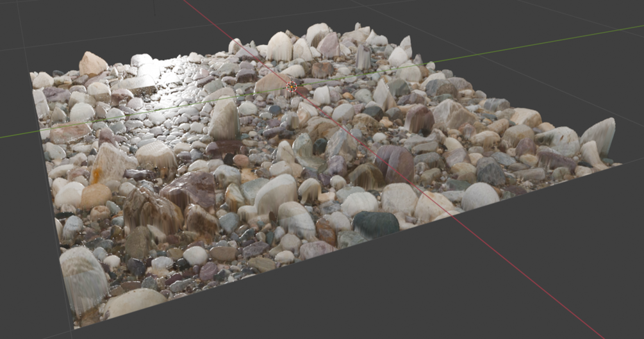The width and height of the screenshot is (644, 339).
Task: Click the 3D cursor crosshair on the rocks
Action: pyautogui.click(x=292, y=87)
